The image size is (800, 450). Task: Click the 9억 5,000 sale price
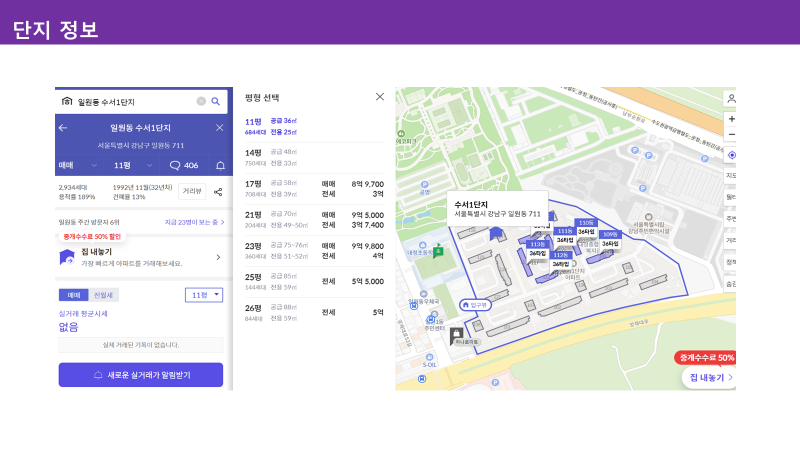pyautogui.click(x=367, y=215)
